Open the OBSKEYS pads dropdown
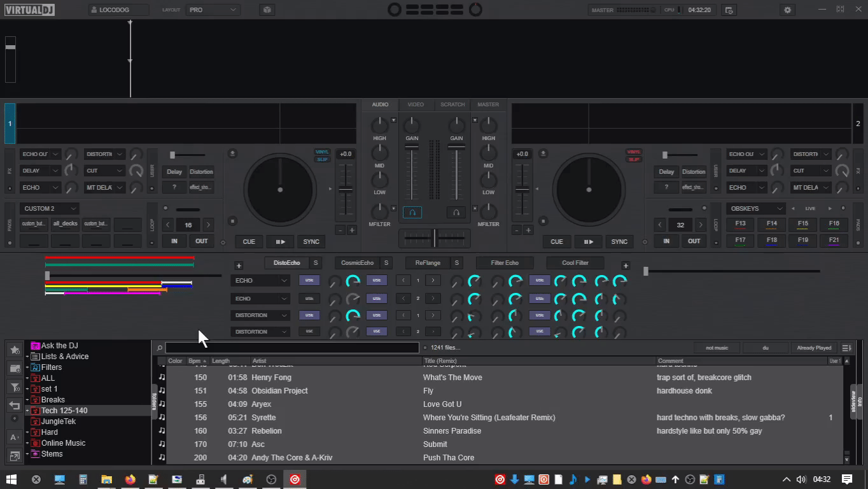This screenshot has width=868, height=489. [x=756, y=208]
